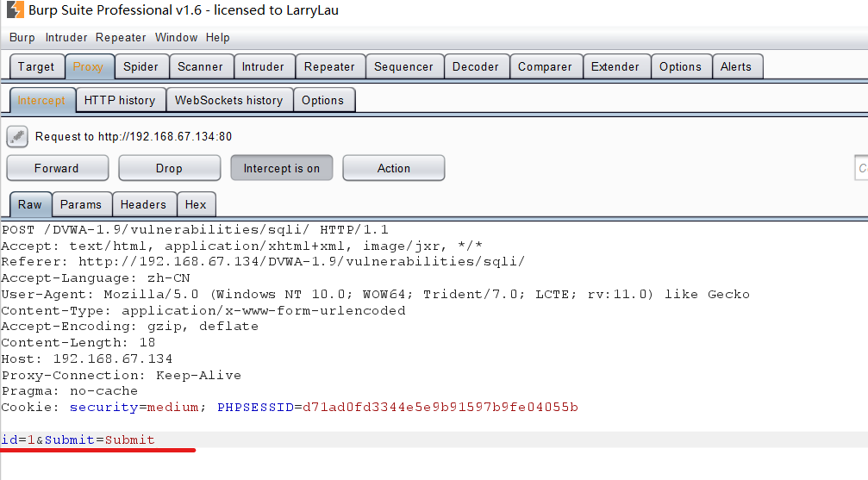
Task: Open the Window menu
Action: [176, 38]
